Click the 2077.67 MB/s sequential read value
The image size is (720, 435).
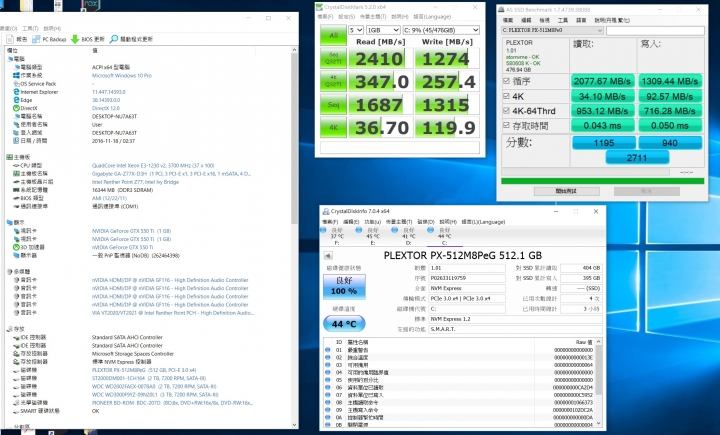pos(602,81)
